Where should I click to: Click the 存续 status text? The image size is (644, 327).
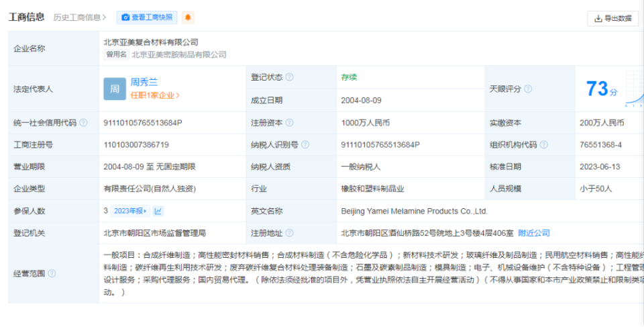click(x=349, y=77)
